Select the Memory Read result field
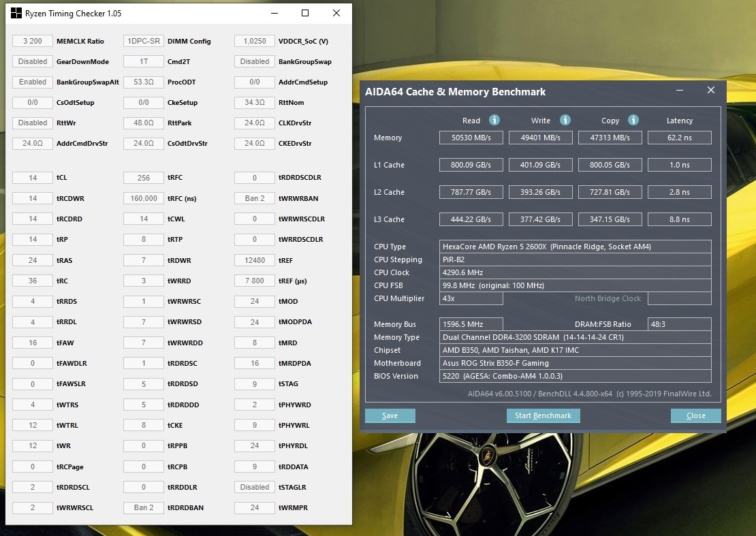This screenshot has height=536, width=756. point(471,138)
